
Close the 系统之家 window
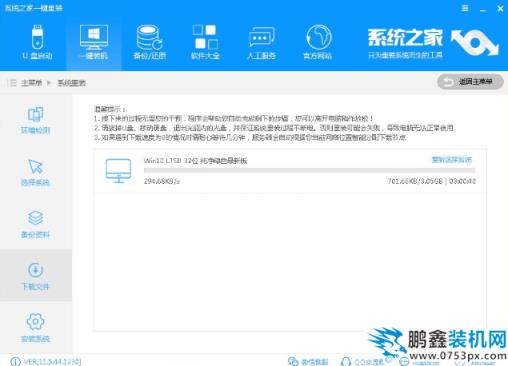500,9
